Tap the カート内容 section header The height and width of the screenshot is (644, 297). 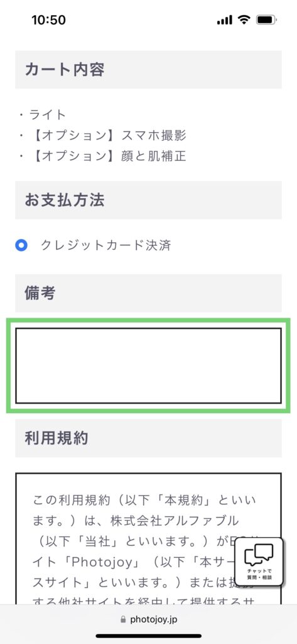pos(148,69)
